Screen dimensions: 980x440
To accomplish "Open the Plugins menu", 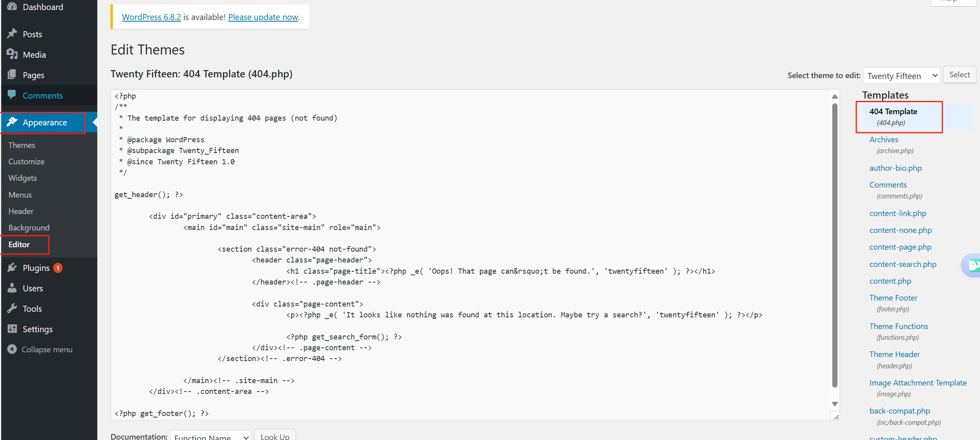I will coord(36,268).
